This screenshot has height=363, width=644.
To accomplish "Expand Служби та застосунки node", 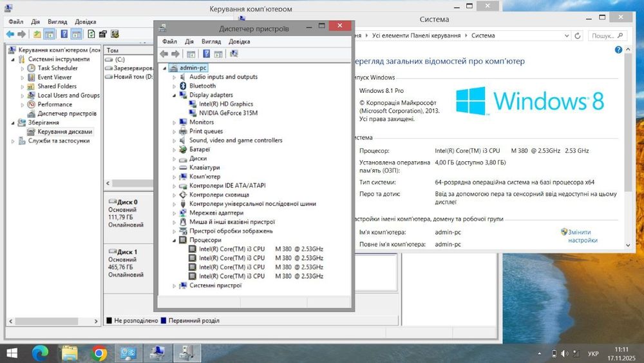I will coord(13,141).
